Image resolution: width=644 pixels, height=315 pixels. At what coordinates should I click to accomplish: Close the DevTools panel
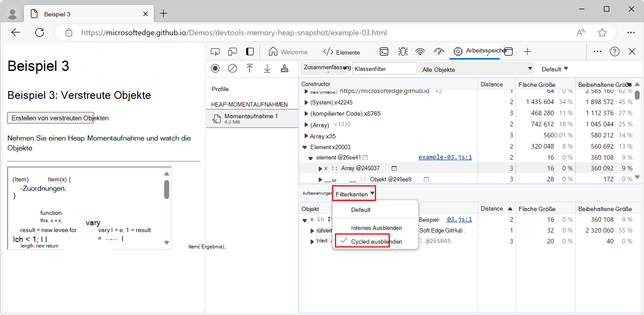point(632,52)
